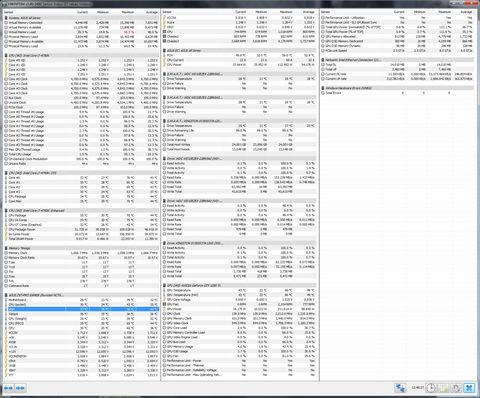Select the GPU Memory Clock row
480x398 pixels.
coord(239,319)
